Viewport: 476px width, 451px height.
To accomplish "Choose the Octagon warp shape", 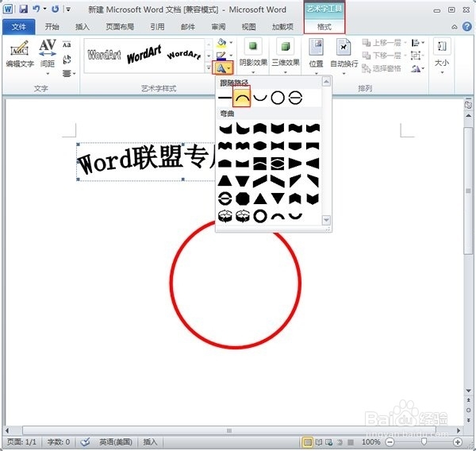I will pyautogui.click(x=243, y=199).
